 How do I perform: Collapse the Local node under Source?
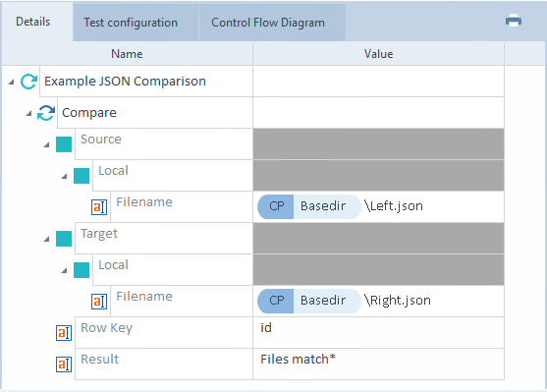point(64,176)
